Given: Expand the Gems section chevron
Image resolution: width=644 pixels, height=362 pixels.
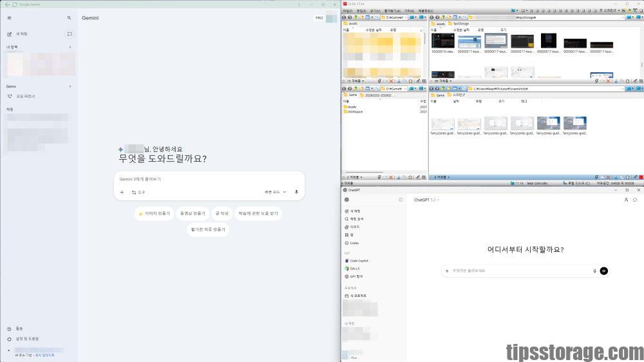Looking at the screenshot, I should pos(70,86).
